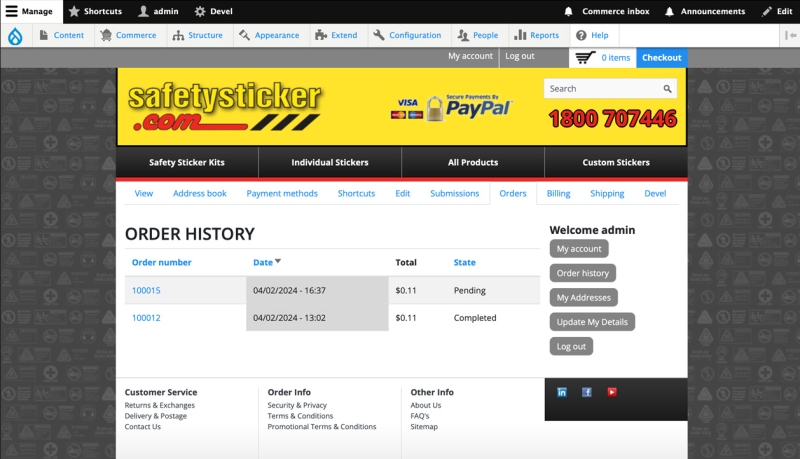This screenshot has width=800, height=459.
Task: Switch to the Shortcuts account tab
Action: click(x=356, y=193)
